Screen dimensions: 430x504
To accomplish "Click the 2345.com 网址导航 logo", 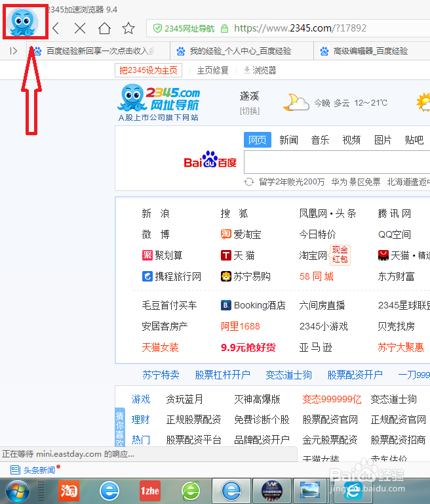I will 159,102.
